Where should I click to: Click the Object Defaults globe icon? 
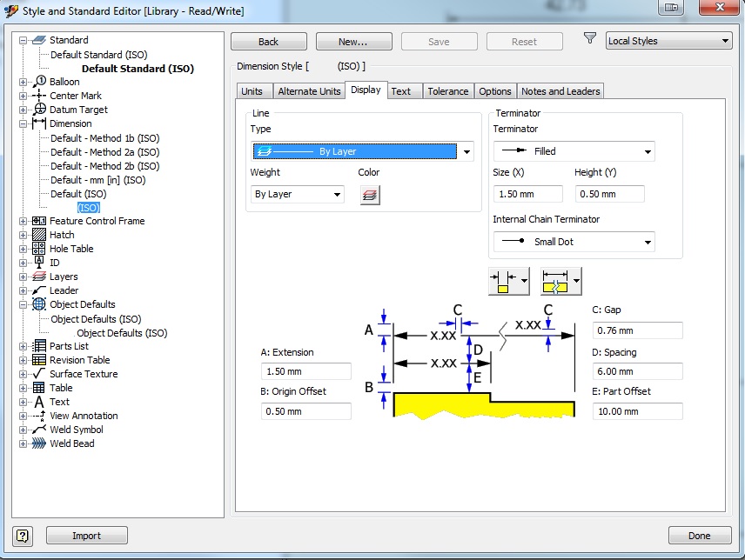(39, 304)
